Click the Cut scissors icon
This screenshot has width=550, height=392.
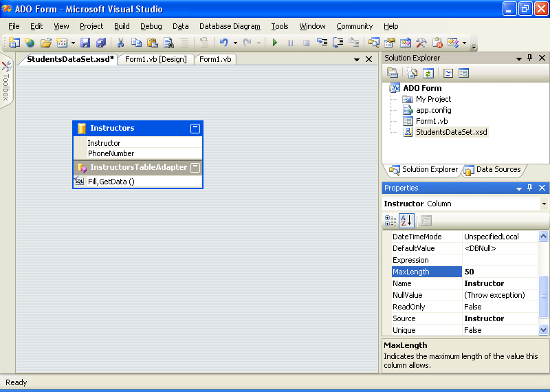pyautogui.click(x=121, y=43)
